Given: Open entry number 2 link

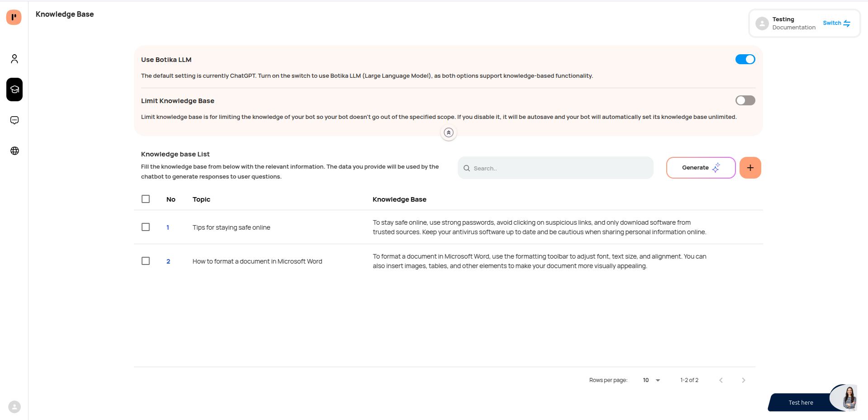Looking at the screenshot, I should [168, 261].
